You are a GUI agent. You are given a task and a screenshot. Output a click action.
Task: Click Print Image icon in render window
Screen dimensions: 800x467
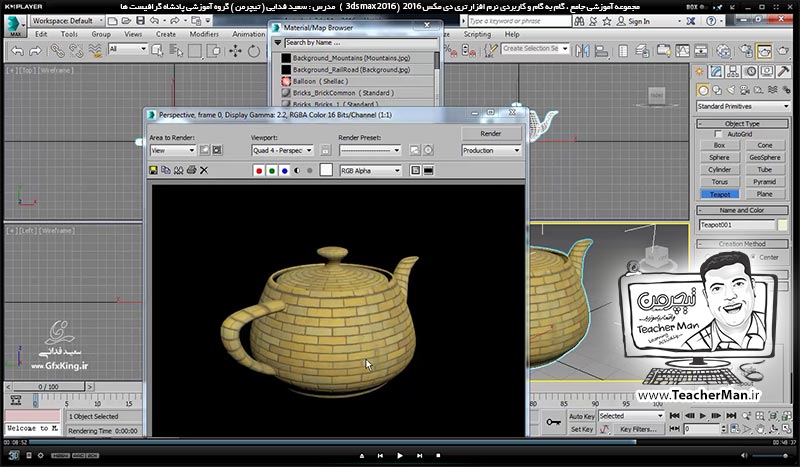click(191, 170)
